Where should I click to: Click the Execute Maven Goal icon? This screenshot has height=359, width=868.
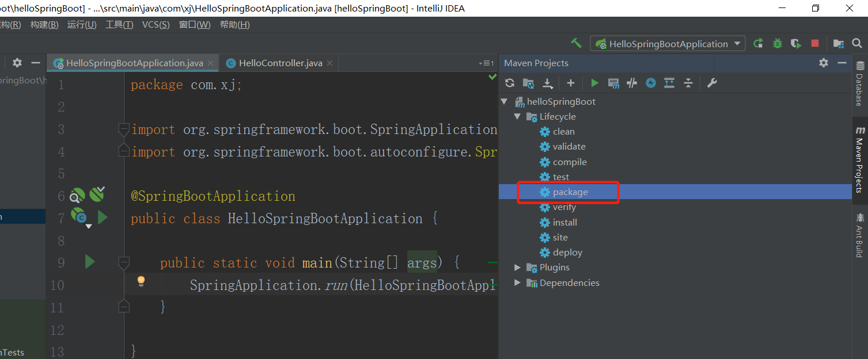(613, 83)
